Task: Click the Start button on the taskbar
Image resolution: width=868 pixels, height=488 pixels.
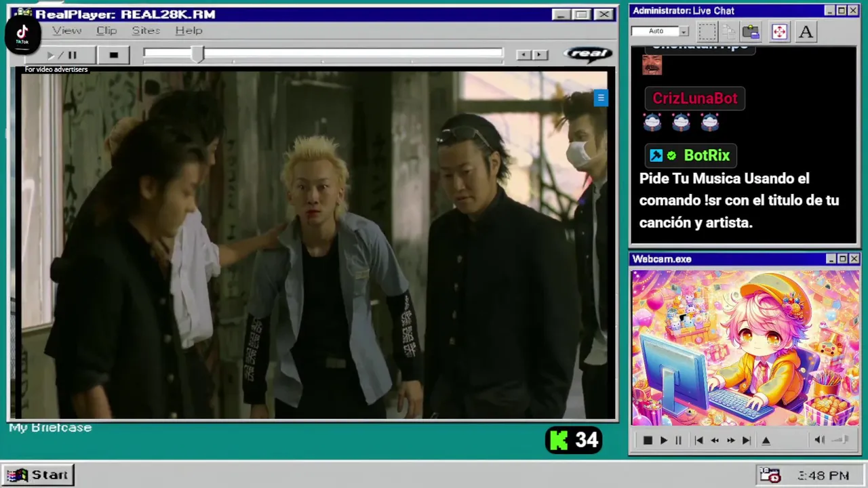Action: [x=38, y=475]
